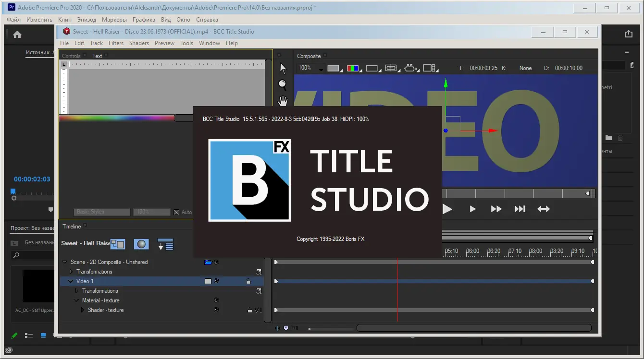Toggle visibility of Shader - texture
The height and width of the screenshot is (359, 644).
point(217,310)
